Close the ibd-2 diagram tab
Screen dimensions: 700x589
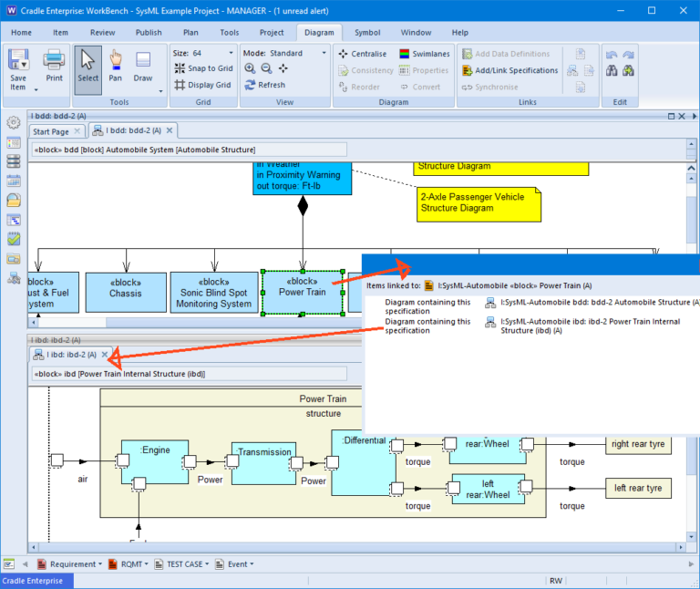[105, 355]
